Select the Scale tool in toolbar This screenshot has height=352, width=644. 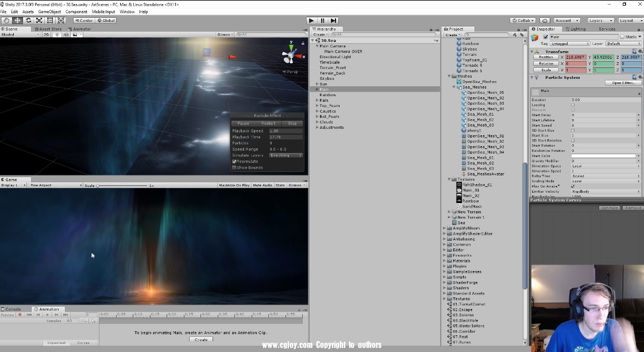(x=39, y=21)
